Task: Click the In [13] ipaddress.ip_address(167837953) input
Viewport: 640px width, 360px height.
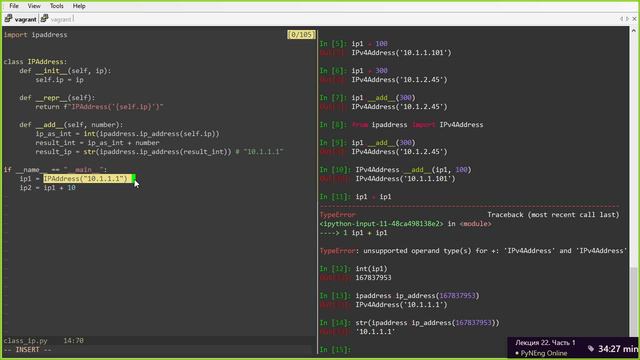Action: point(417,296)
